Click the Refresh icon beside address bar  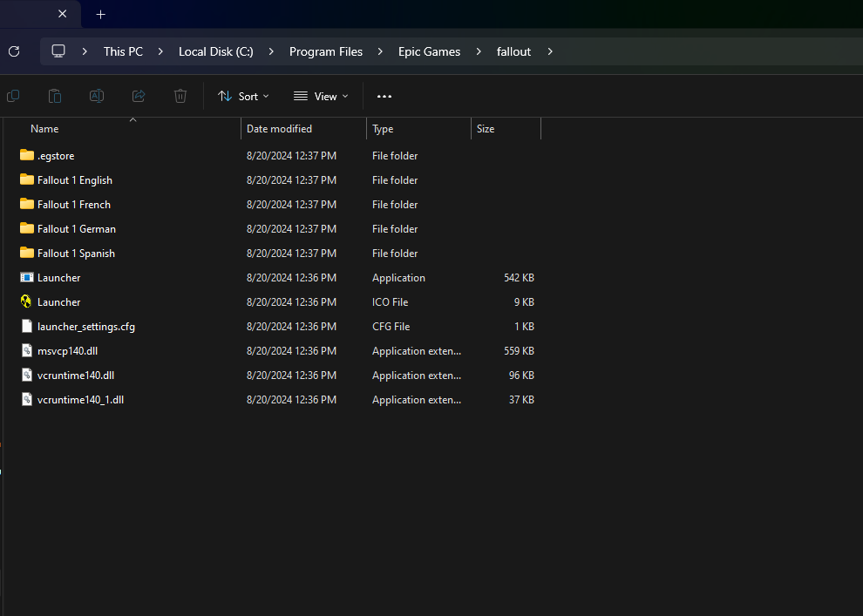tap(14, 51)
